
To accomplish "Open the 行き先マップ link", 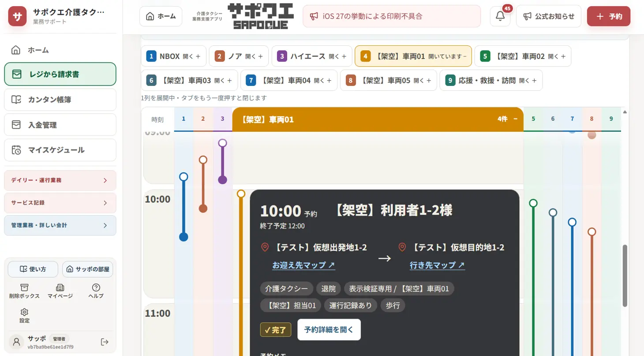I will [x=437, y=265].
